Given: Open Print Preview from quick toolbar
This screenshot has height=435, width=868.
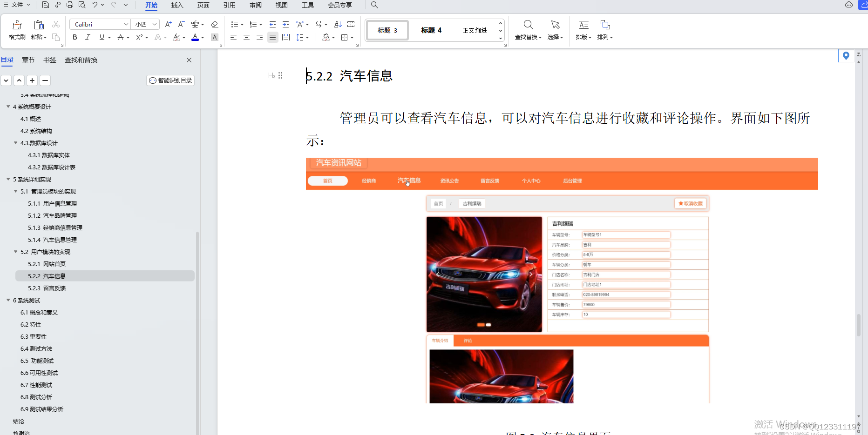Looking at the screenshot, I should click(82, 5).
